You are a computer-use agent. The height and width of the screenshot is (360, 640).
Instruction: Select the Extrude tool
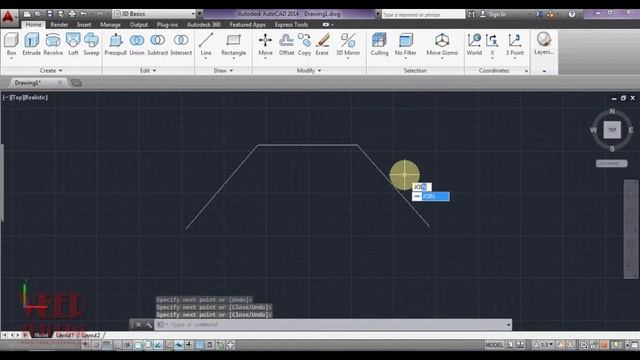click(31, 44)
